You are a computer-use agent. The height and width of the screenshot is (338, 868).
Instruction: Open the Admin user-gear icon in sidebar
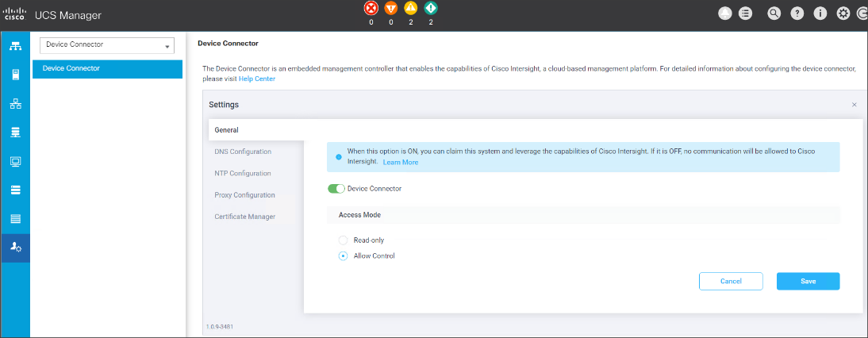coord(16,248)
